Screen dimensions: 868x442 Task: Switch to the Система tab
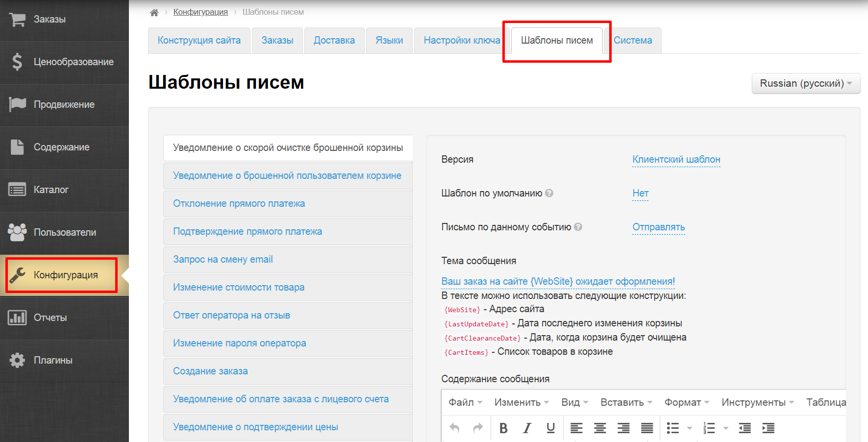coord(633,40)
